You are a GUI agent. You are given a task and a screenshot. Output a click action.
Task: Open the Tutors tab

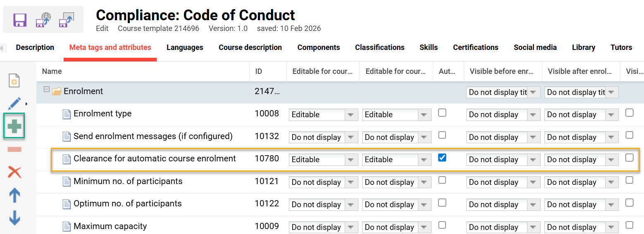(621, 47)
